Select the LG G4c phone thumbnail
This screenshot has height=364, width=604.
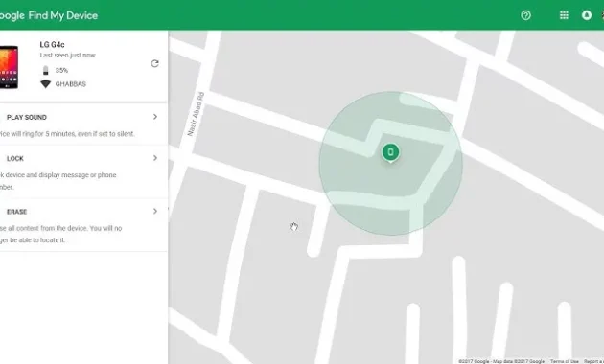(9, 67)
